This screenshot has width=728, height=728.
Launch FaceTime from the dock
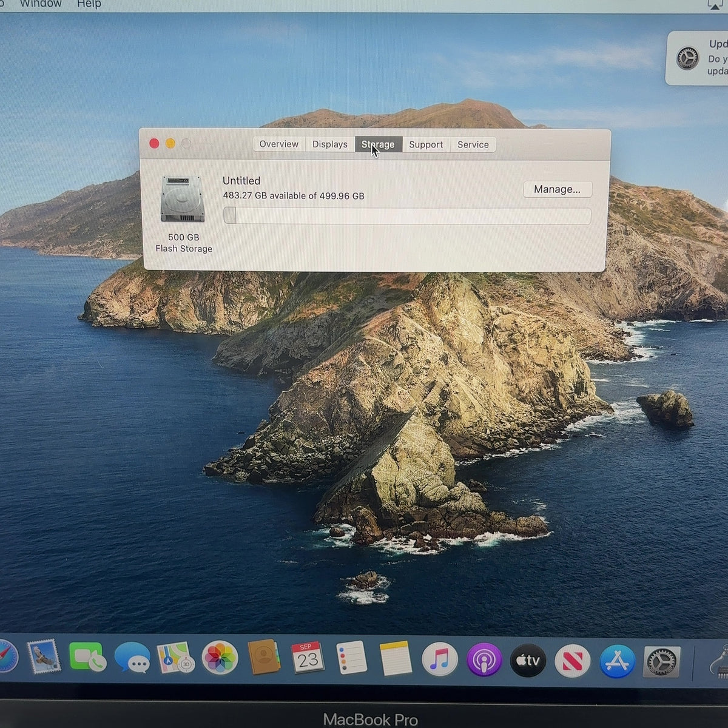click(x=87, y=657)
